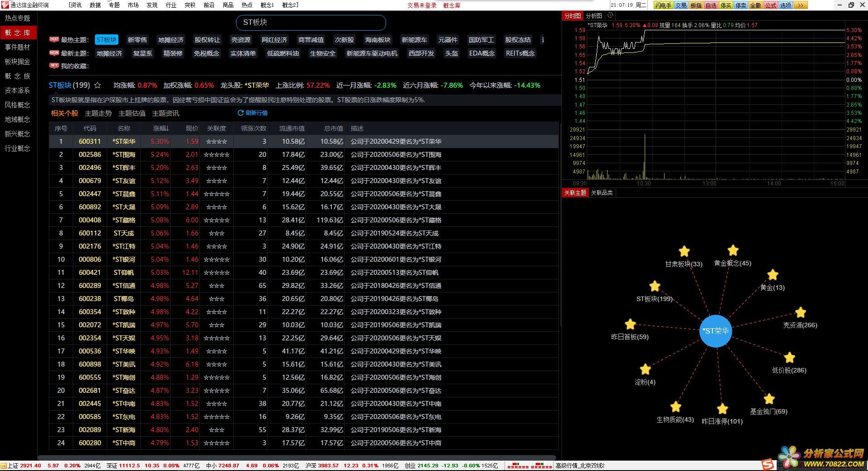Open the 板指 toolbar button

click(696, 5)
